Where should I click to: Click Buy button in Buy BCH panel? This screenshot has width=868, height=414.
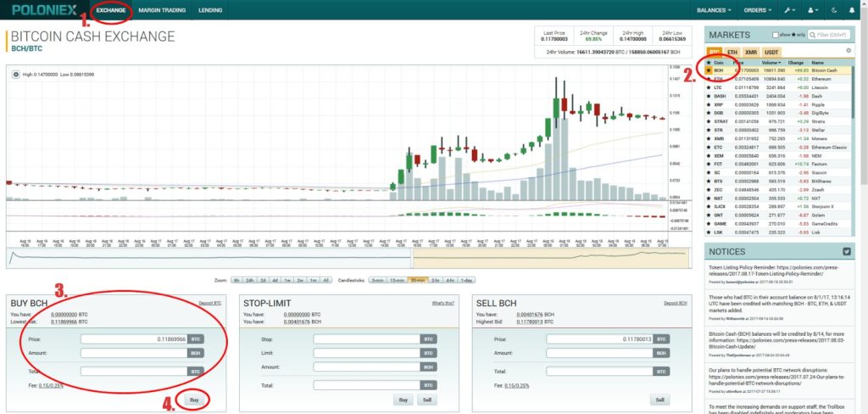click(194, 400)
